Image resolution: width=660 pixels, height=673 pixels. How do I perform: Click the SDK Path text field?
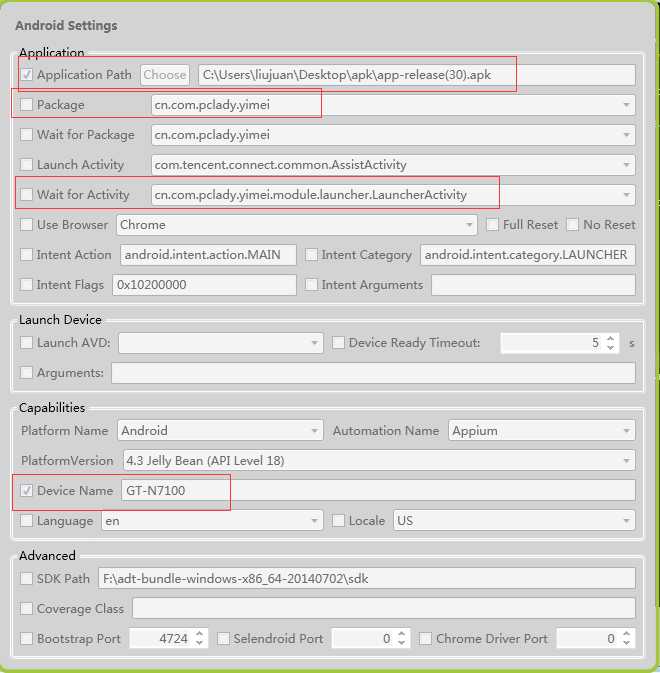click(367, 578)
